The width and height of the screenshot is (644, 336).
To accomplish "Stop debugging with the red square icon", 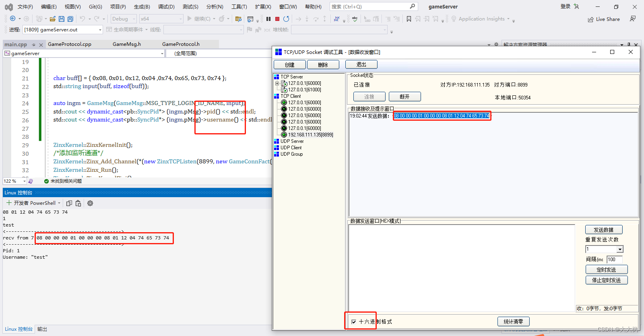I will [277, 19].
